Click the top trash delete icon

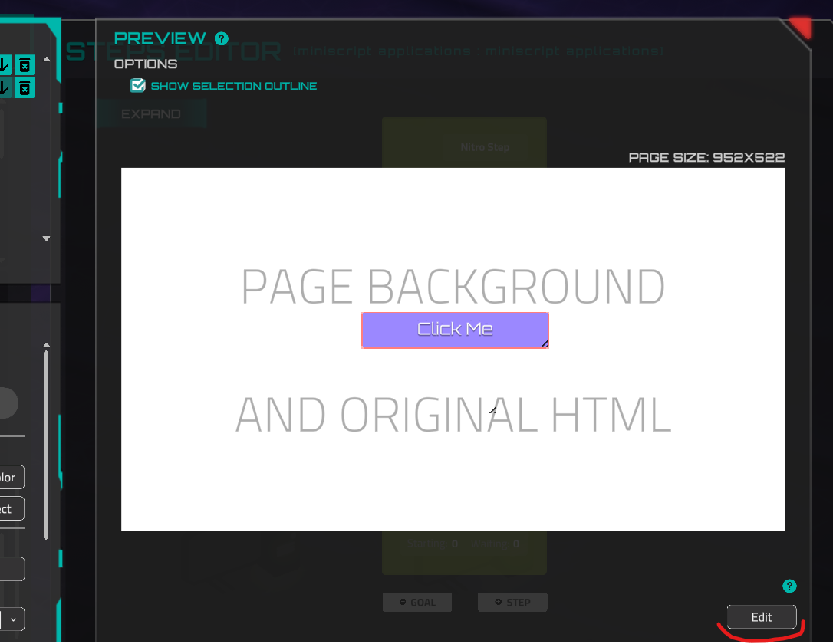point(25,65)
